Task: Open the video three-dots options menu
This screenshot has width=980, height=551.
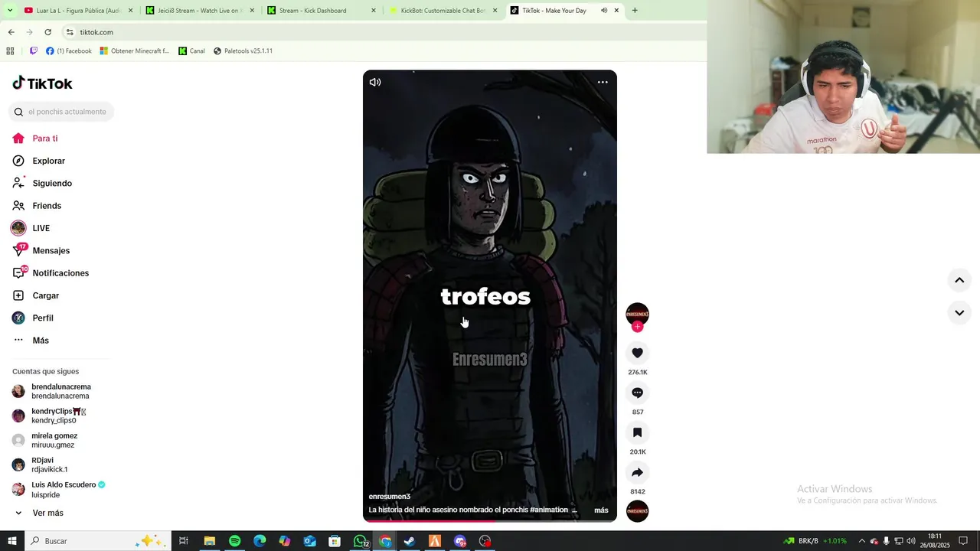Action: click(603, 82)
